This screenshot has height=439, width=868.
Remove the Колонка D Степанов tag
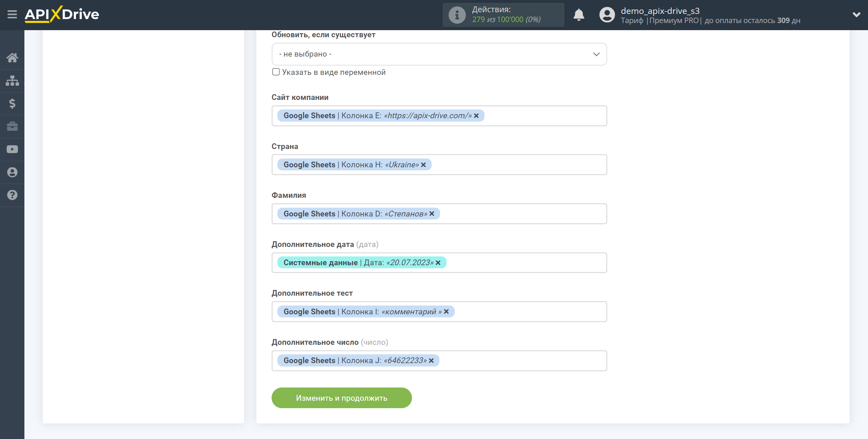(432, 214)
